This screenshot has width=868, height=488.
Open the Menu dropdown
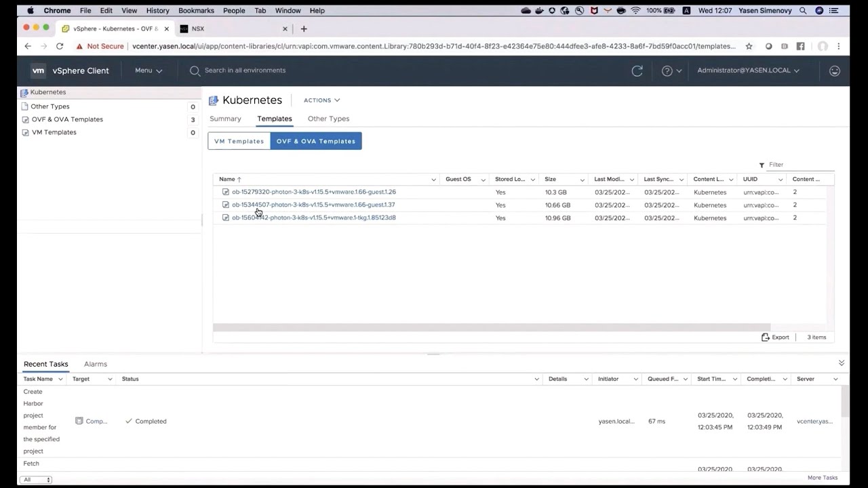click(149, 70)
